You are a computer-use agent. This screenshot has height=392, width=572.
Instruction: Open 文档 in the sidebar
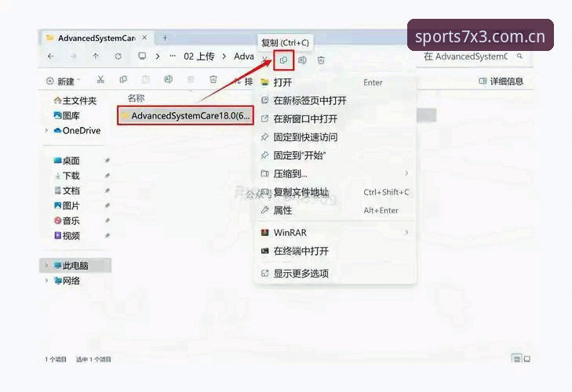[67, 191]
